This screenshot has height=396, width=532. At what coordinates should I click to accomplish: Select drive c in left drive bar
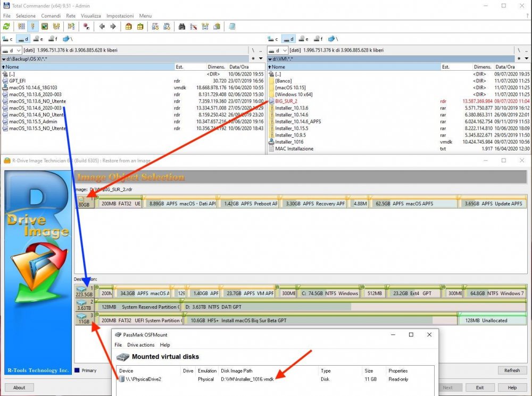point(7,39)
